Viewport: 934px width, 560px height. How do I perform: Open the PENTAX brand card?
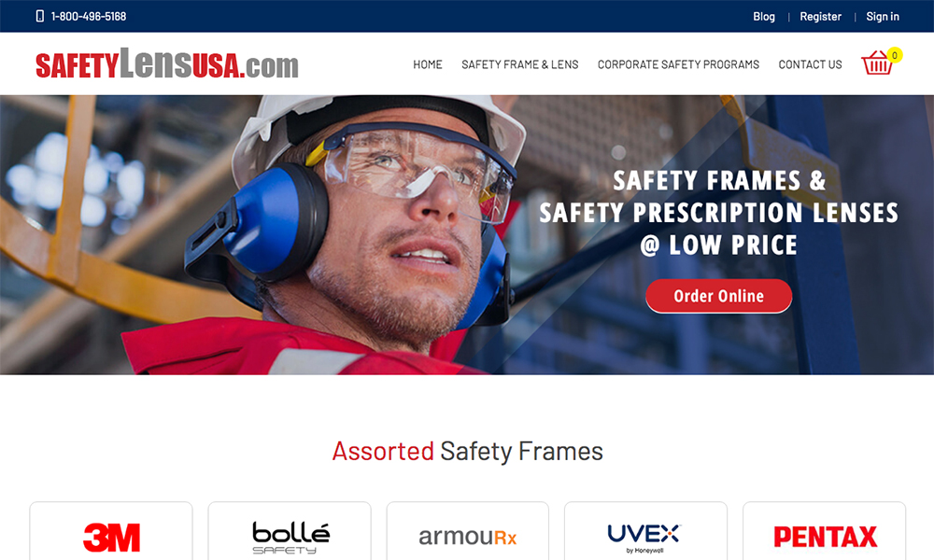click(x=825, y=531)
